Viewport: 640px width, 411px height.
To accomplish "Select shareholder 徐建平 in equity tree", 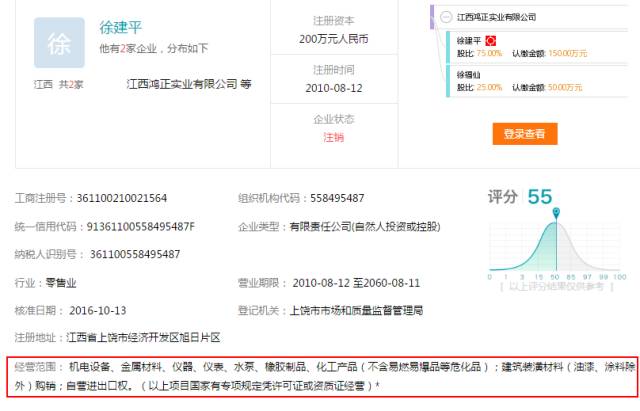I will 469,41.
